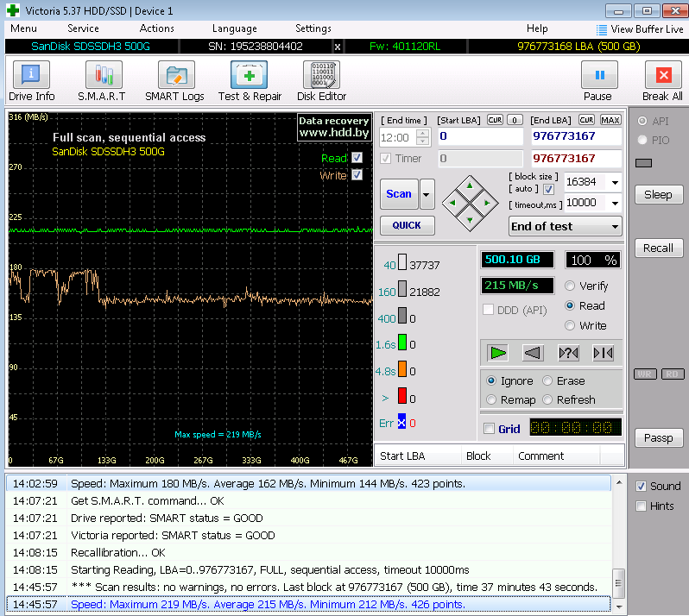The height and width of the screenshot is (616, 689).
Task: Select the Verify radio button
Action: click(570, 286)
